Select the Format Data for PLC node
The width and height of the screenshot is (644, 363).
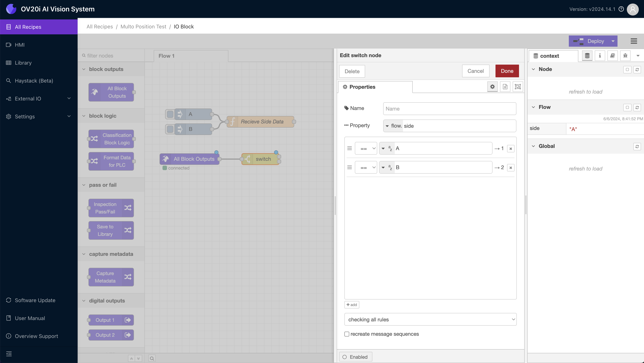(111, 161)
